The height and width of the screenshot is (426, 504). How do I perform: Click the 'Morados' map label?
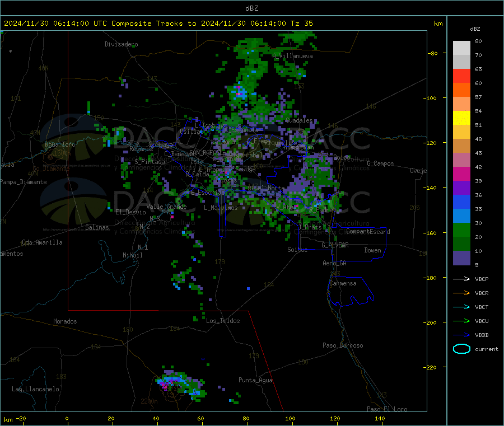click(65, 321)
